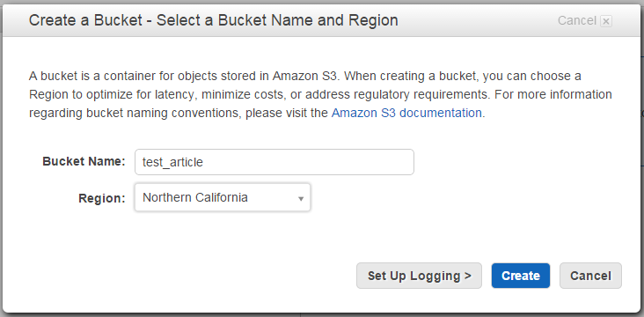
Task: Click the Region label
Action: [x=102, y=199]
